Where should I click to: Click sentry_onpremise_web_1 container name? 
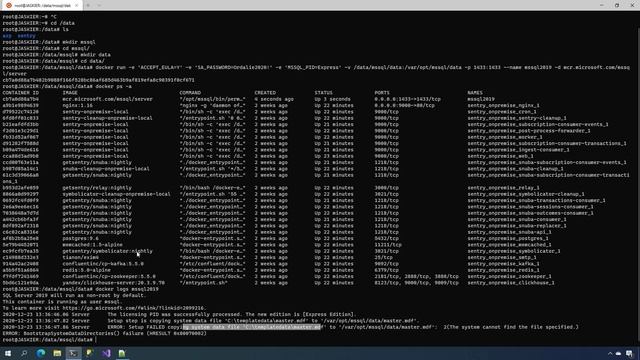500,156
